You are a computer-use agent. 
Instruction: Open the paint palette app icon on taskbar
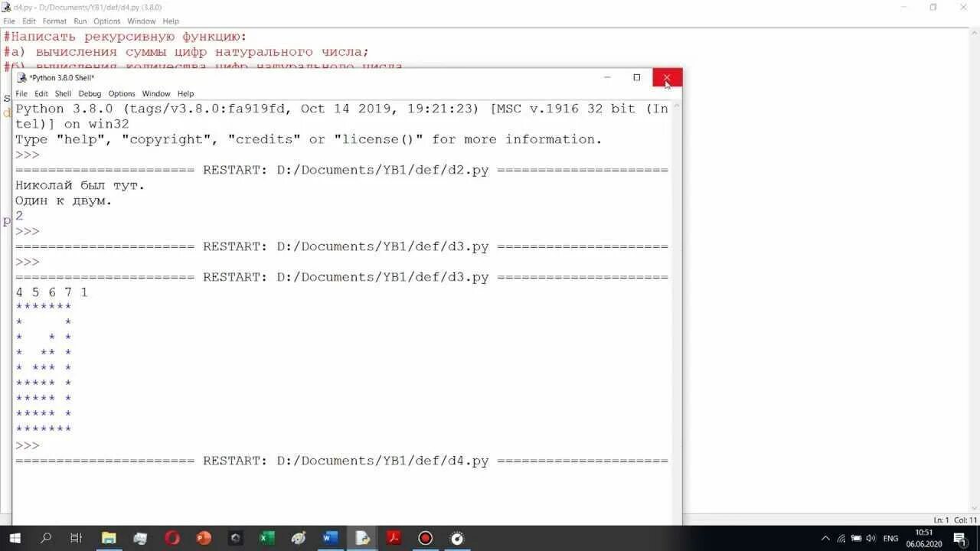coord(299,538)
